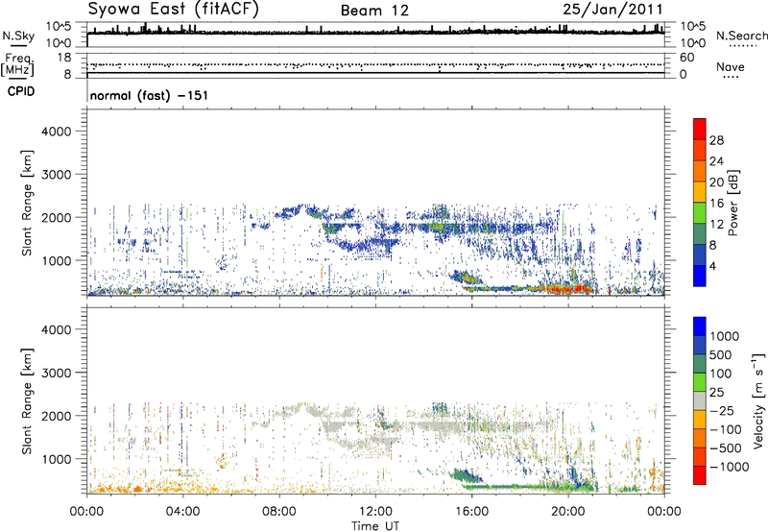The width and height of the screenshot is (768, 532).
Task: Click the '3000' tick of the power panel
Action: coord(57,175)
